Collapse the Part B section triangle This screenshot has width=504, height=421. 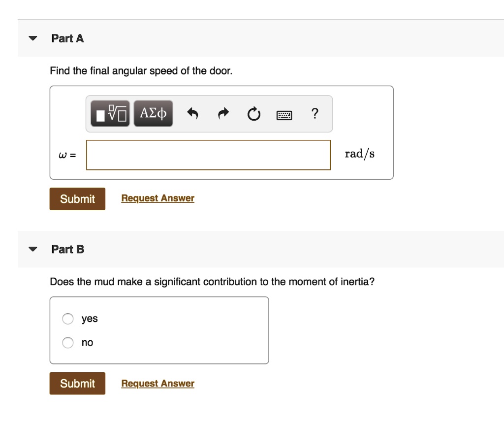tap(32, 249)
